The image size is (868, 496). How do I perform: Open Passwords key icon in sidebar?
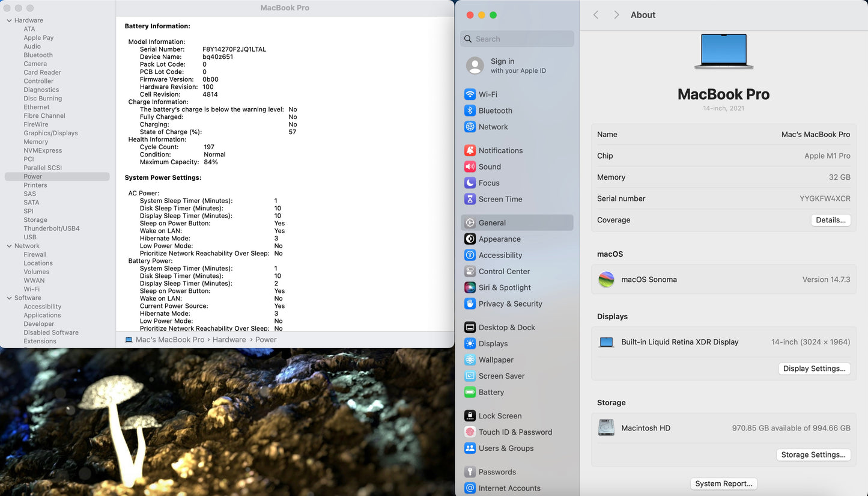470,471
